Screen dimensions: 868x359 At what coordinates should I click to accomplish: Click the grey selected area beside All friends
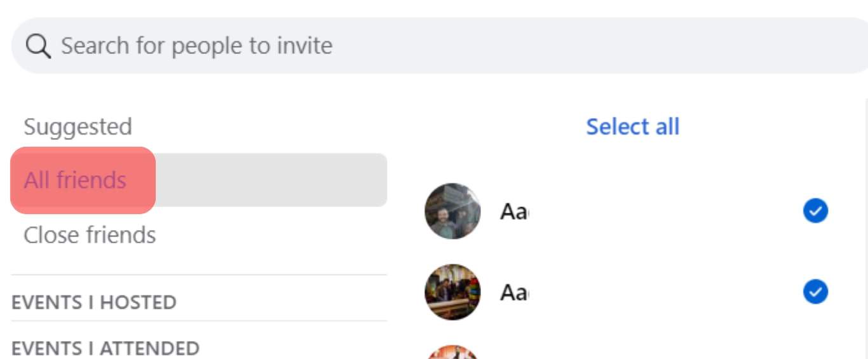pos(271,180)
